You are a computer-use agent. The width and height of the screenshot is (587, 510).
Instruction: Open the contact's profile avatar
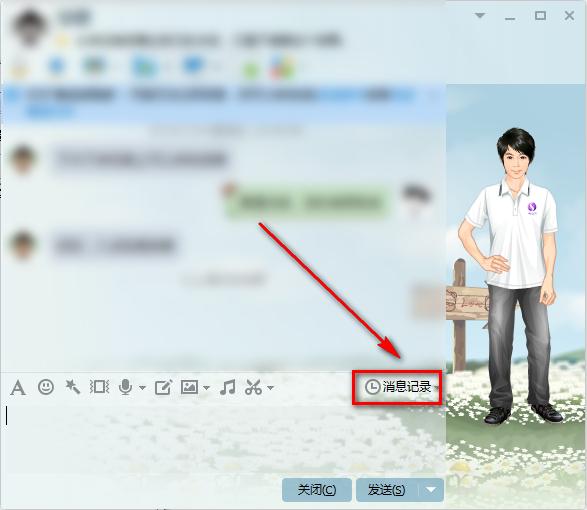(x=28, y=27)
